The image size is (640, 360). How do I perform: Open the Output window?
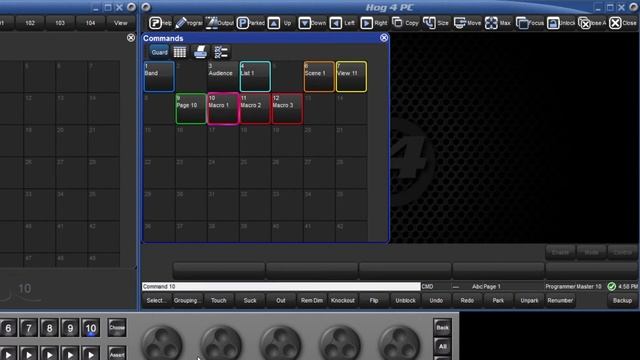coord(220,23)
